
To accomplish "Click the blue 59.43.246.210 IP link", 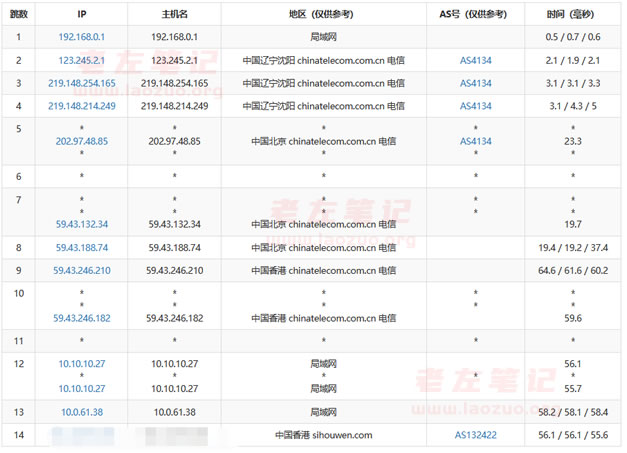I will click(x=82, y=270).
